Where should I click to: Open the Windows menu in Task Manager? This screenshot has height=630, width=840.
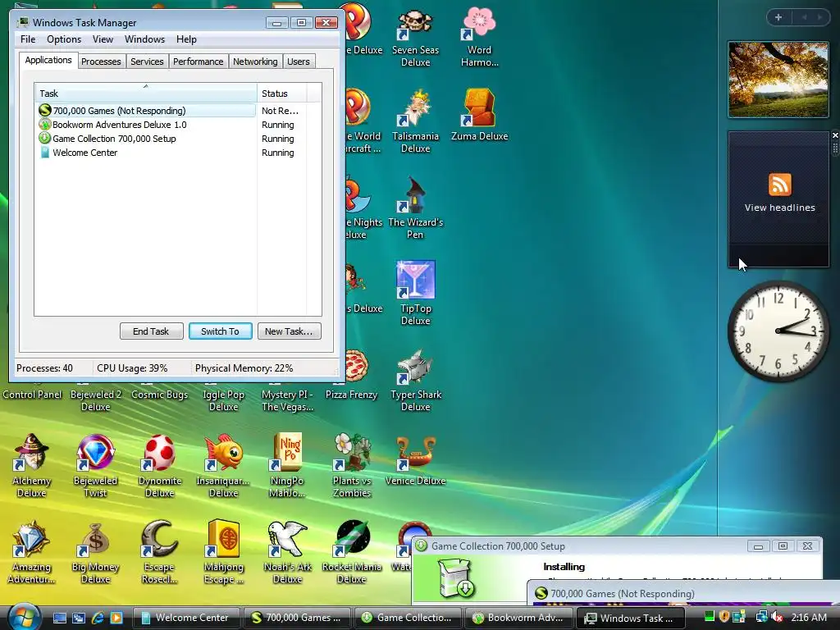pos(144,39)
